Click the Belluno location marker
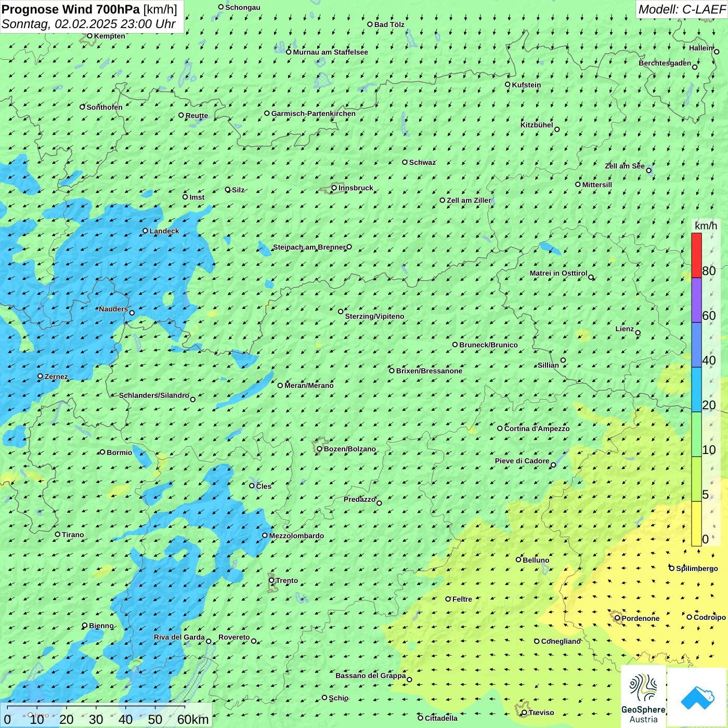 click(x=518, y=560)
